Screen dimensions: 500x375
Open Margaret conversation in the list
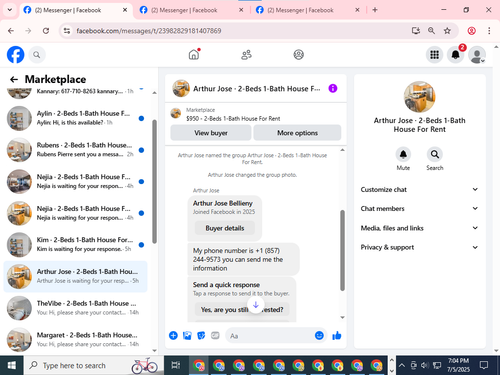click(75, 339)
